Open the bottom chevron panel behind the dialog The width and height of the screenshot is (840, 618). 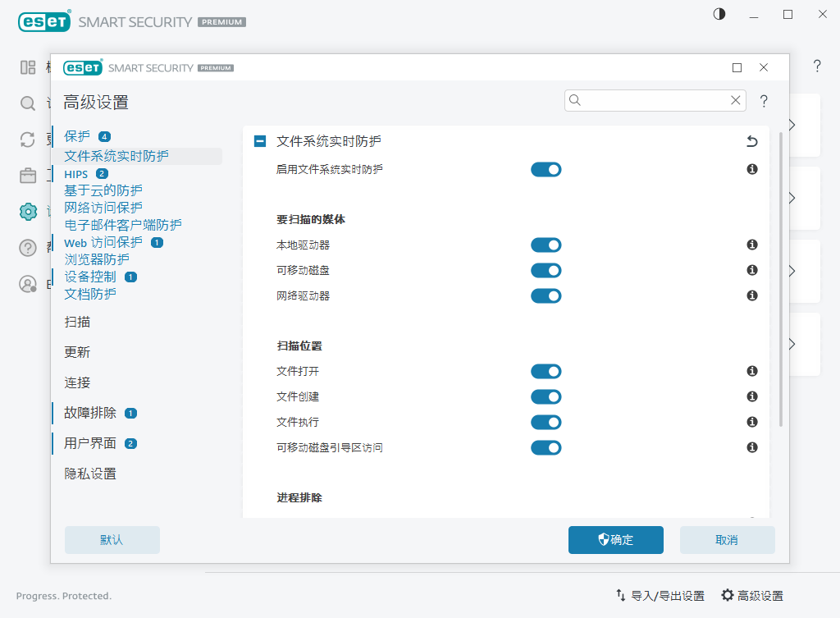click(791, 344)
